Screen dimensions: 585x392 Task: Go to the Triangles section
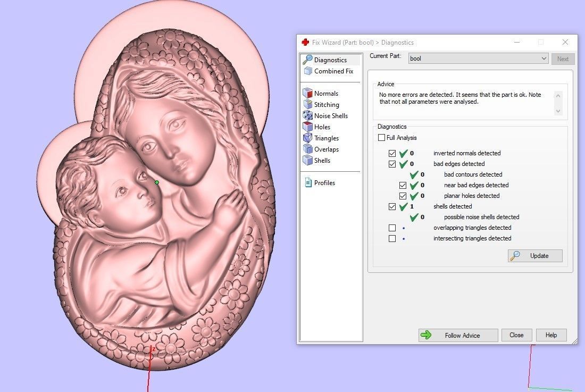click(x=327, y=138)
